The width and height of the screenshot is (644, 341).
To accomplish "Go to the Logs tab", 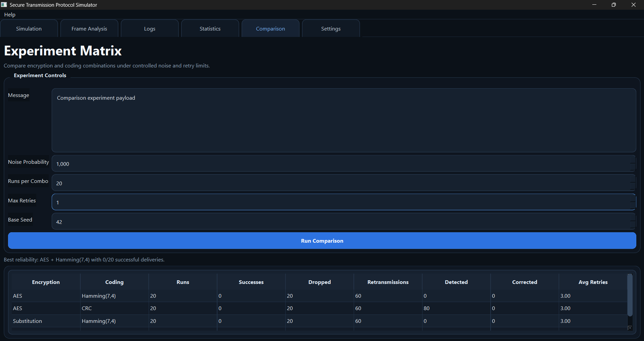I will pos(150,29).
